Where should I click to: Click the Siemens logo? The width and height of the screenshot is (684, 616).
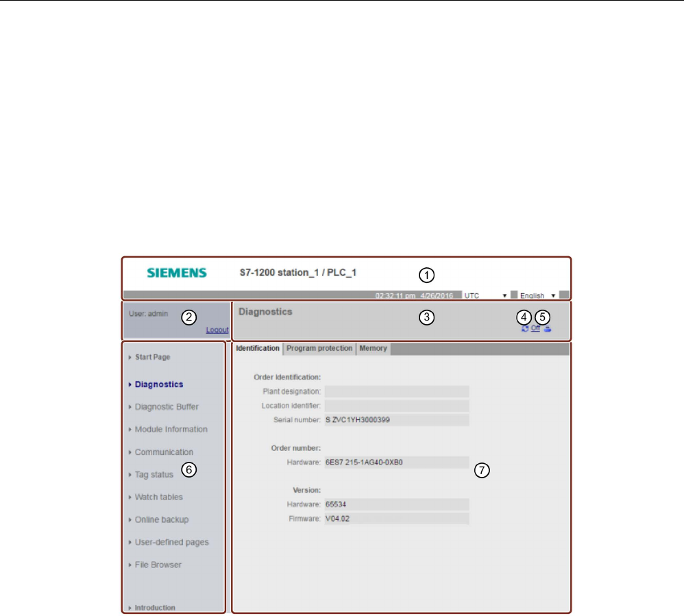(177, 273)
